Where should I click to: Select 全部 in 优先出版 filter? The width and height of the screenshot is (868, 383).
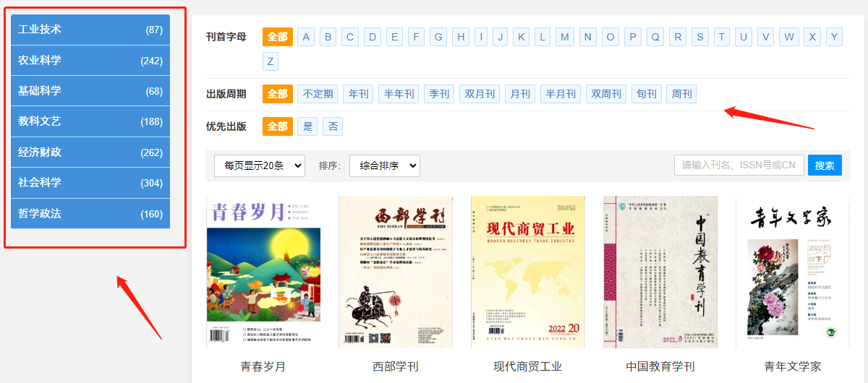277,126
